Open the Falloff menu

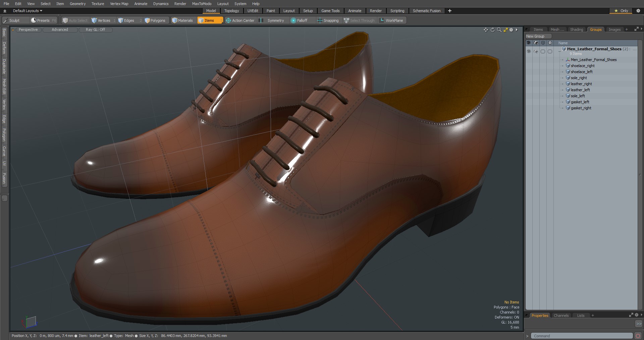[302, 20]
